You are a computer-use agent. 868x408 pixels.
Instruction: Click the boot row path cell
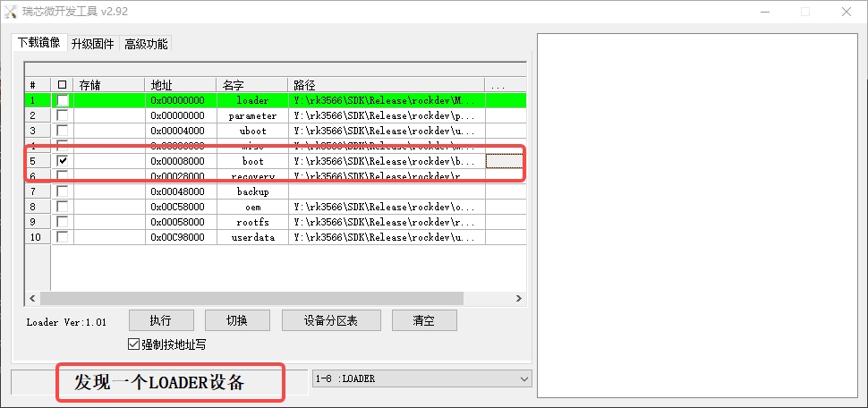[387, 161]
